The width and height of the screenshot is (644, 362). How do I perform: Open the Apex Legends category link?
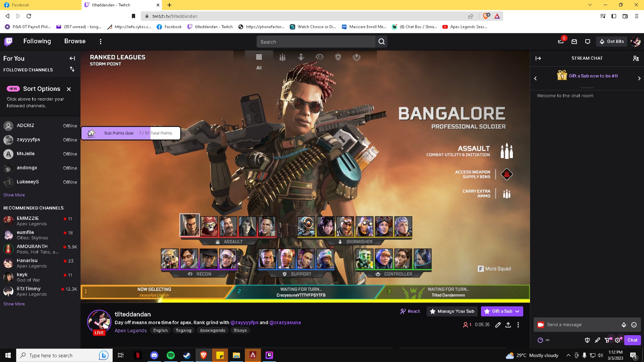coord(130,330)
